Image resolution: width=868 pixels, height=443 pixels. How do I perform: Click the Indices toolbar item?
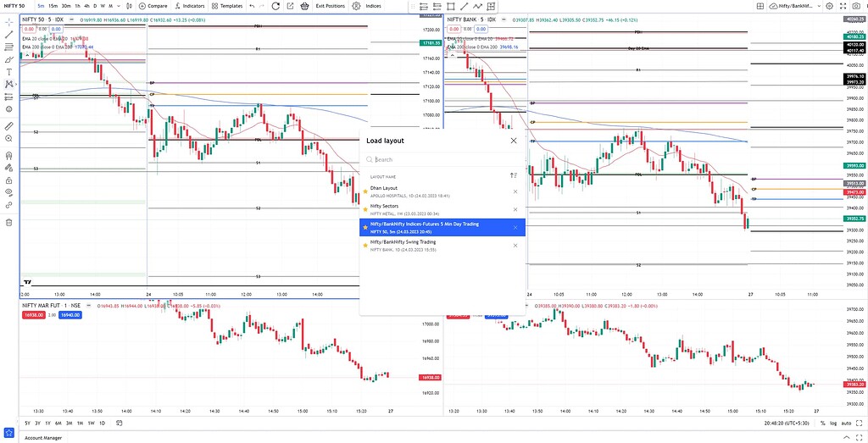tap(374, 6)
